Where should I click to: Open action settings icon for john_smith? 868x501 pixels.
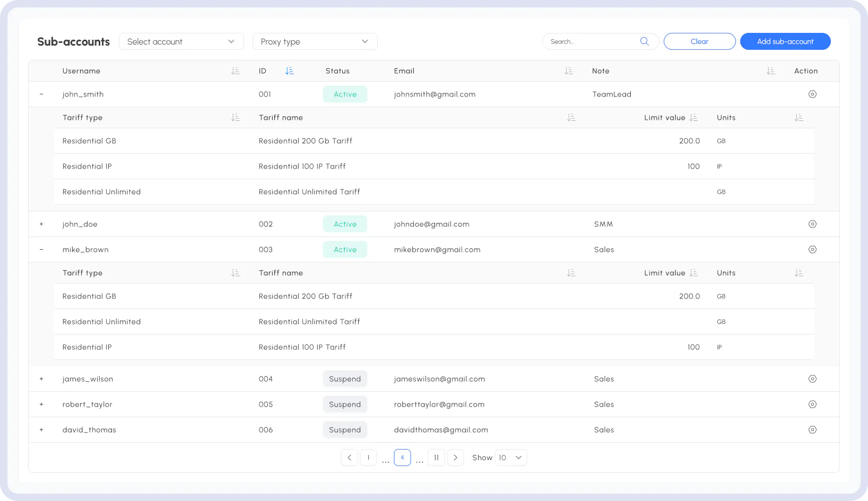tap(812, 94)
